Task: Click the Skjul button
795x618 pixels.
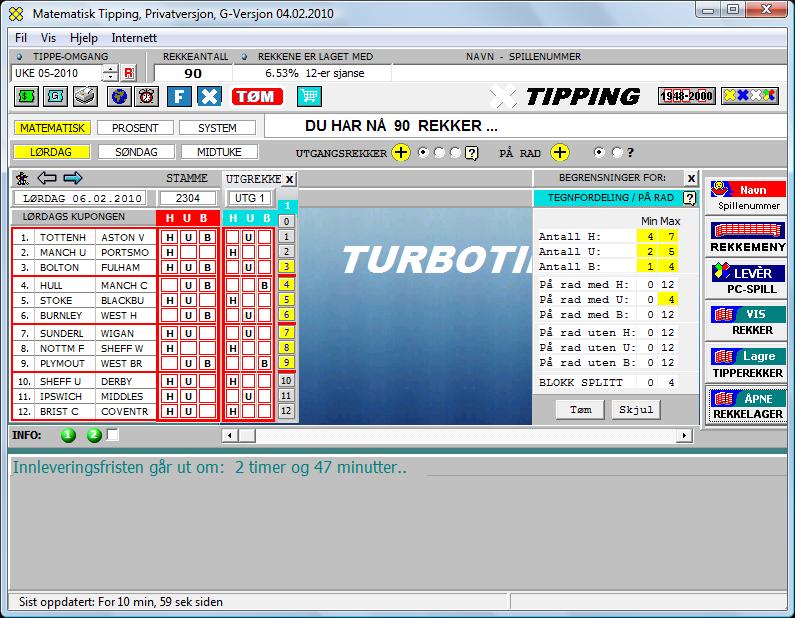Action: pos(636,410)
